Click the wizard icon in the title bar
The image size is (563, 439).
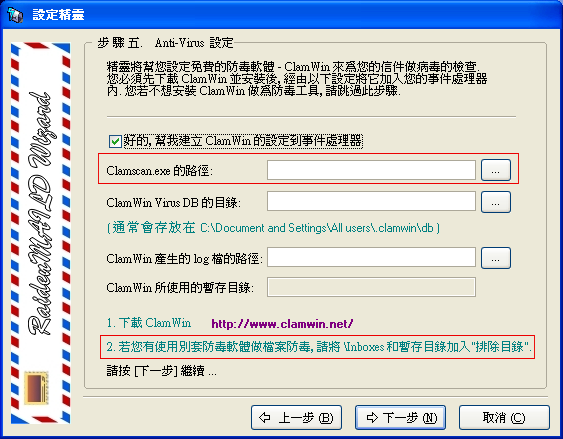pyautogui.click(x=15, y=15)
